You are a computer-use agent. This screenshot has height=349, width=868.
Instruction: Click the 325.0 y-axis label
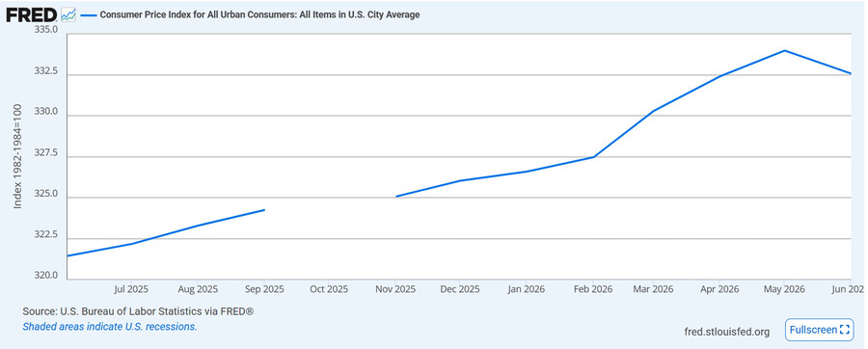click(x=46, y=194)
